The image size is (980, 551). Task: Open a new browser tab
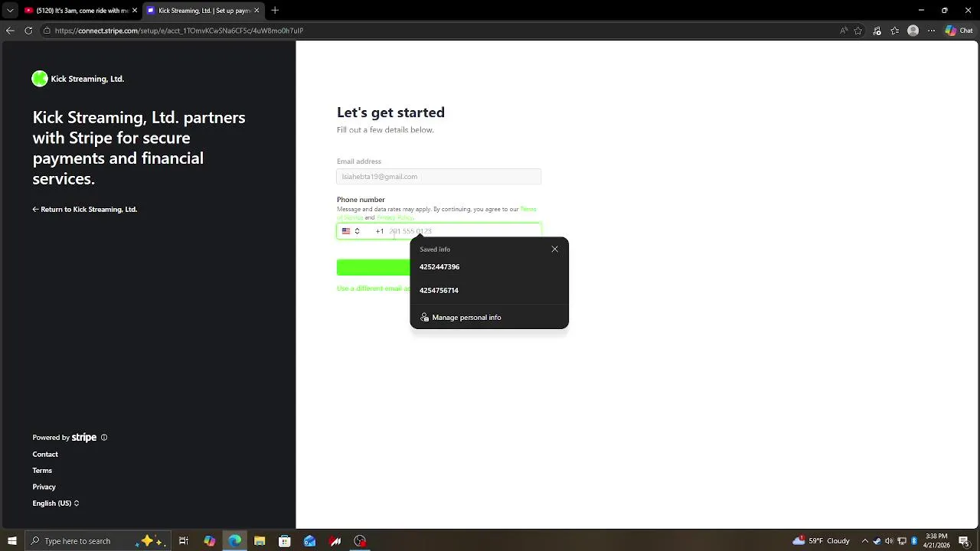pos(275,11)
